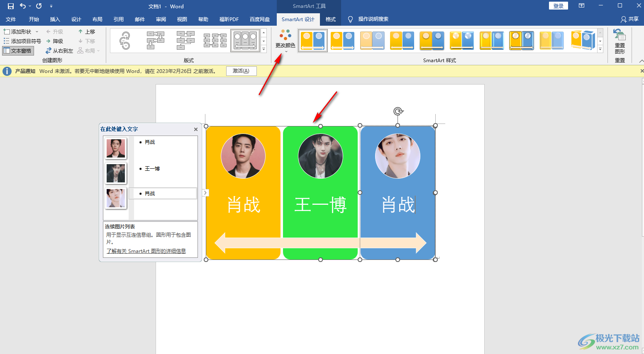Collapse text pane via side arrow tab
The width and height of the screenshot is (644, 354).
205,193
